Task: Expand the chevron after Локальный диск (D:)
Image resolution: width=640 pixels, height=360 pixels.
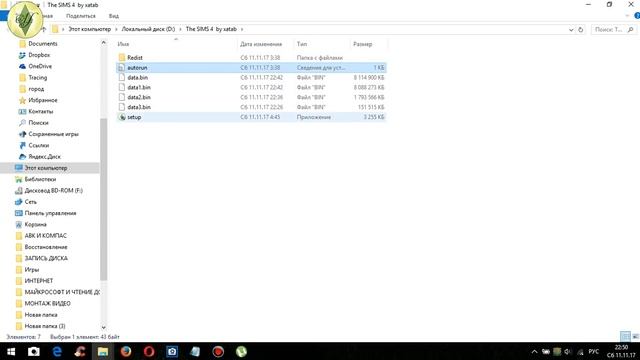Action: click(x=180, y=29)
